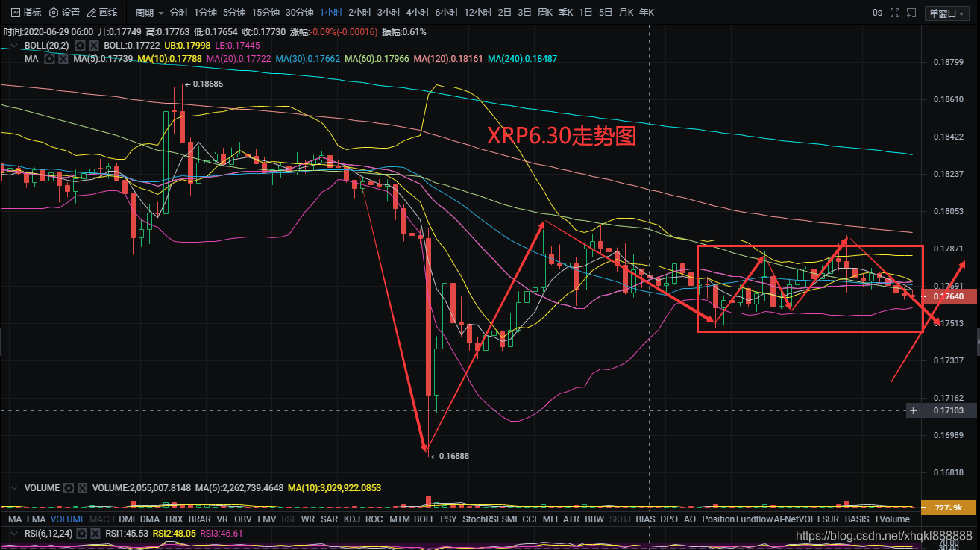Viewport: 980px width, 550px height.
Task: Select the 6小时 interval
Action: [x=446, y=13]
